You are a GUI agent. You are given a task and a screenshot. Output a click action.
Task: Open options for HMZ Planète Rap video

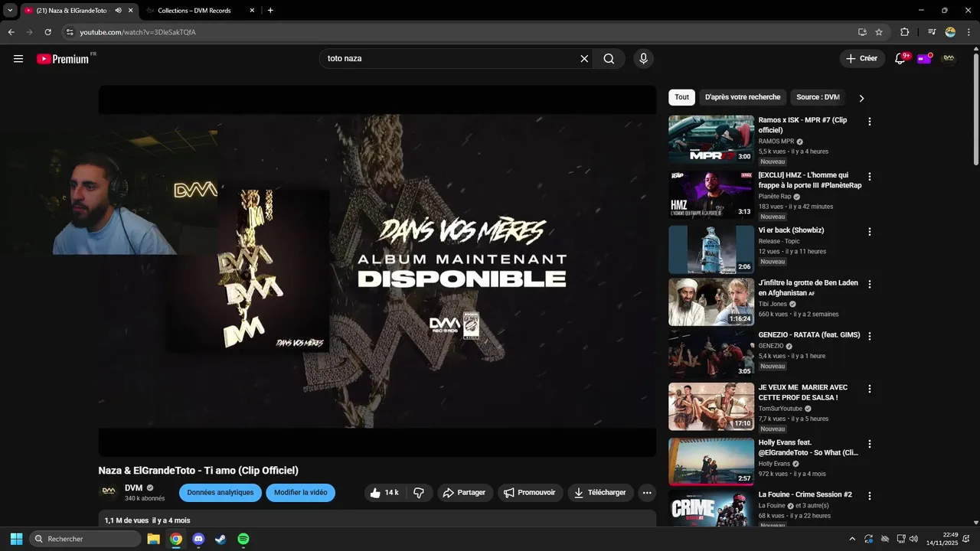[x=869, y=177]
